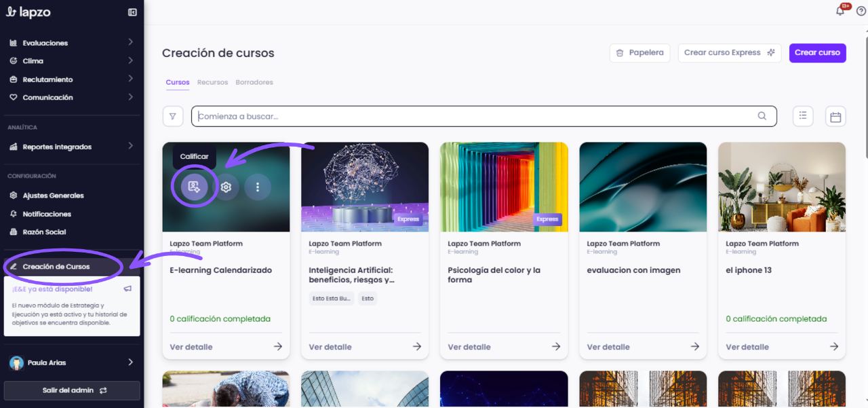Switch to the Borradores tab

point(254,82)
